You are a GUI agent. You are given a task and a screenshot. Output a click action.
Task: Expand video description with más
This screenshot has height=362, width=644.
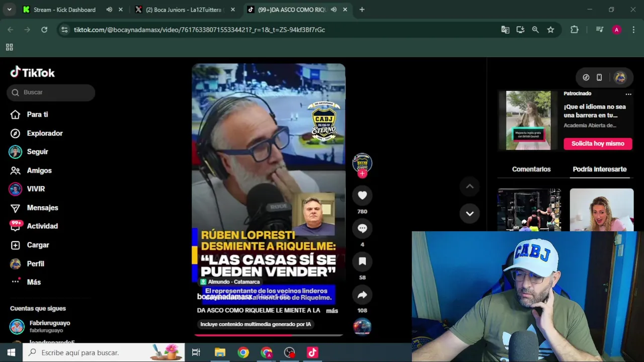click(x=332, y=311)
